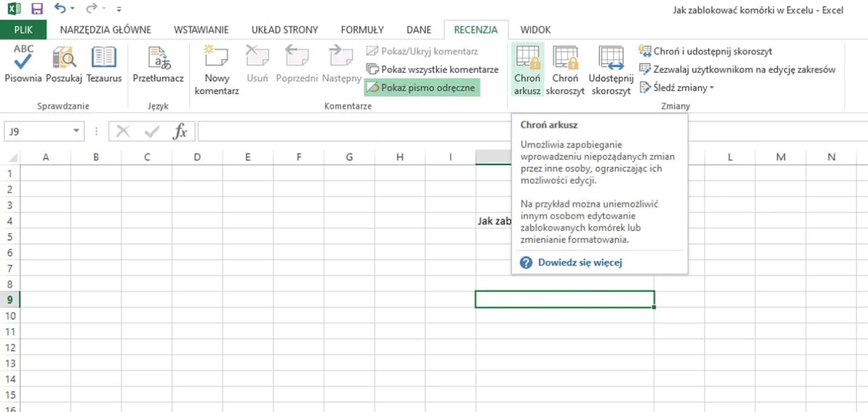Open the Undo history dropdown arrow

coord(73,9)
